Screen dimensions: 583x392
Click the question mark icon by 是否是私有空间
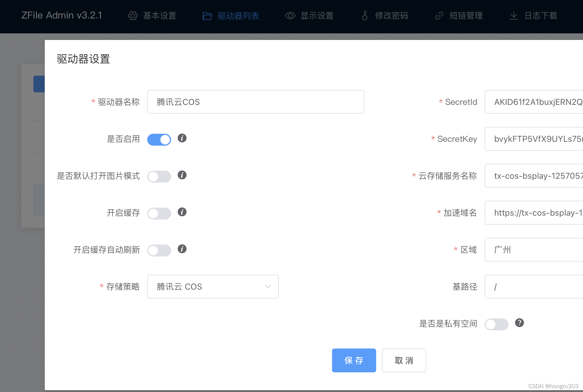[x=520, y=323]
